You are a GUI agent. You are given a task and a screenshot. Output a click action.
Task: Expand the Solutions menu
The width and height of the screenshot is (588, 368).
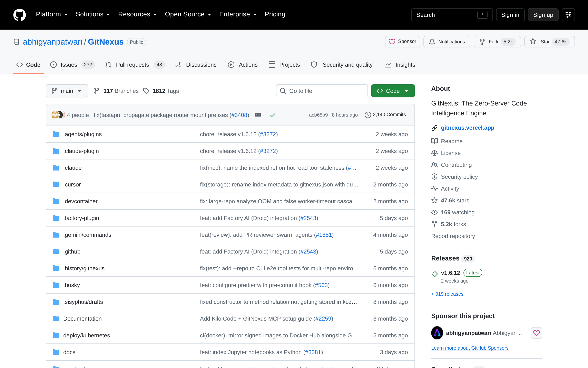point(93,14)
